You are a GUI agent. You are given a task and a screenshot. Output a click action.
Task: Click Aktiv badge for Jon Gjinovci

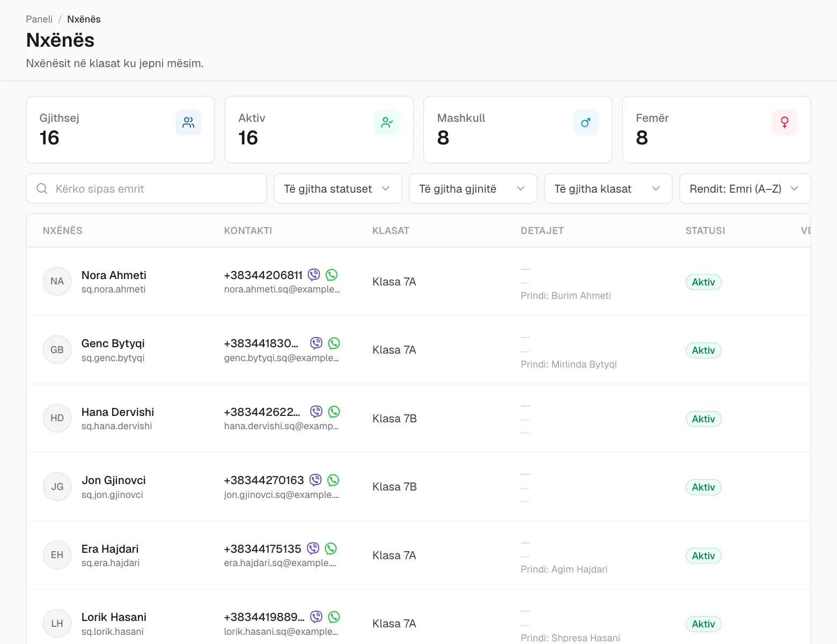click(703, 487)
